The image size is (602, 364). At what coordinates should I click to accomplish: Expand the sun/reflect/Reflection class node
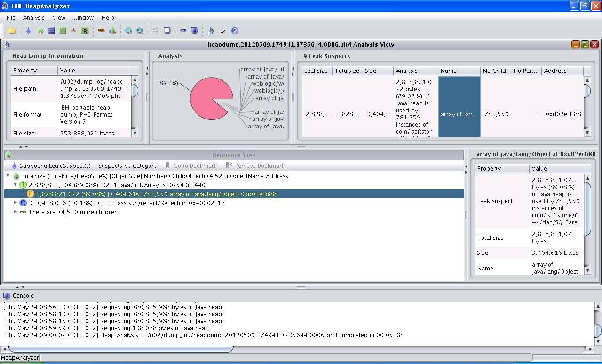click(16, 203)
